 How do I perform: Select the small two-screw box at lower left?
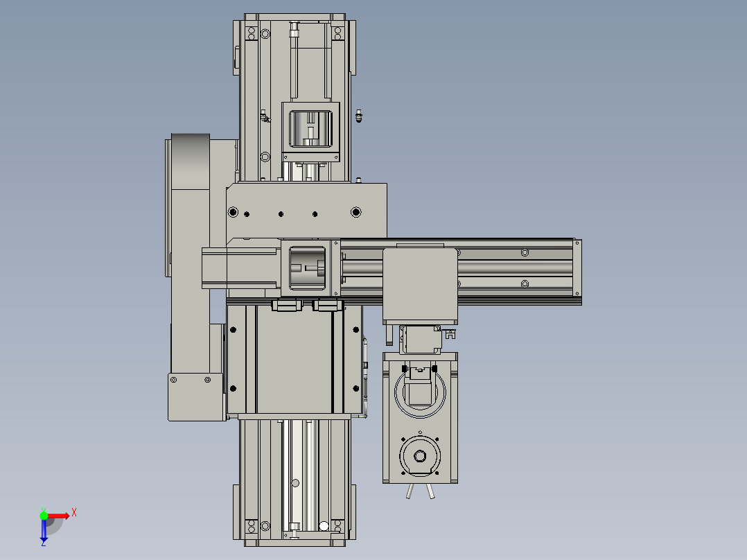(x=196, y=396)
